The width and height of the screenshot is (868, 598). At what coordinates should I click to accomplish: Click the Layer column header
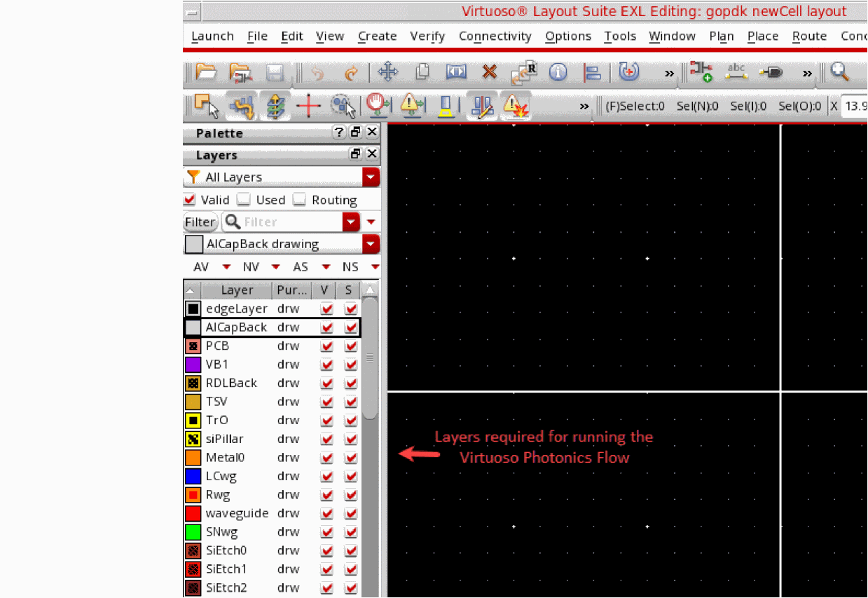click(x=237, y=290)
